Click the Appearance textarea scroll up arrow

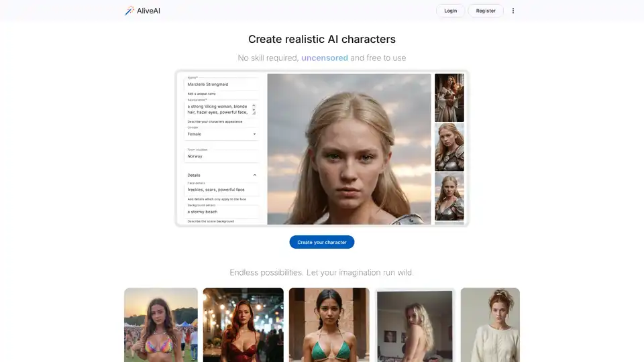[254, 106]
